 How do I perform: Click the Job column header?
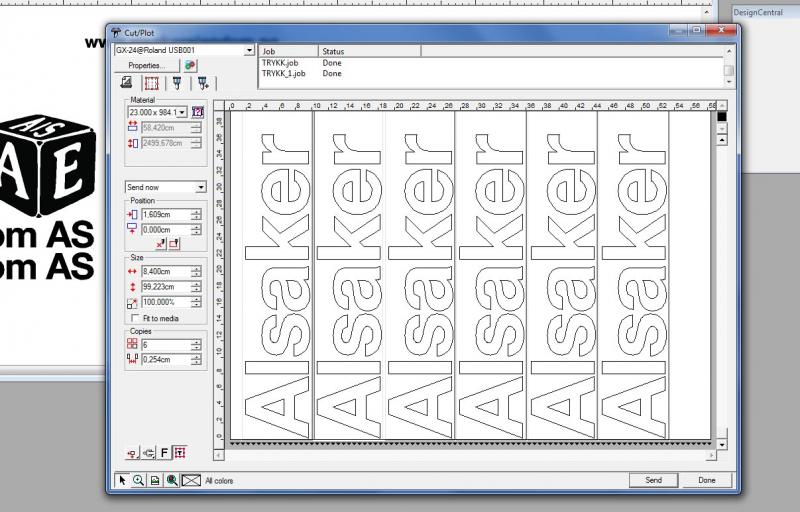click(x=289, y=51)
